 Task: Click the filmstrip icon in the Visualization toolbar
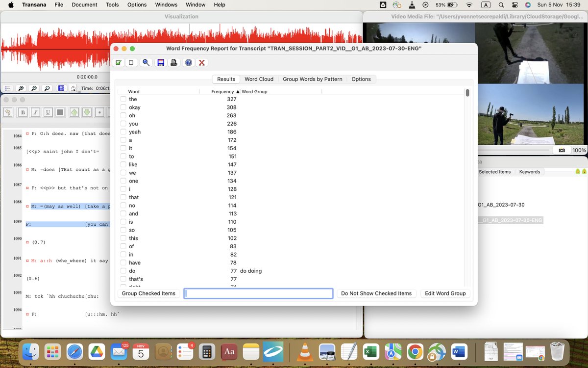click(61, 88)
